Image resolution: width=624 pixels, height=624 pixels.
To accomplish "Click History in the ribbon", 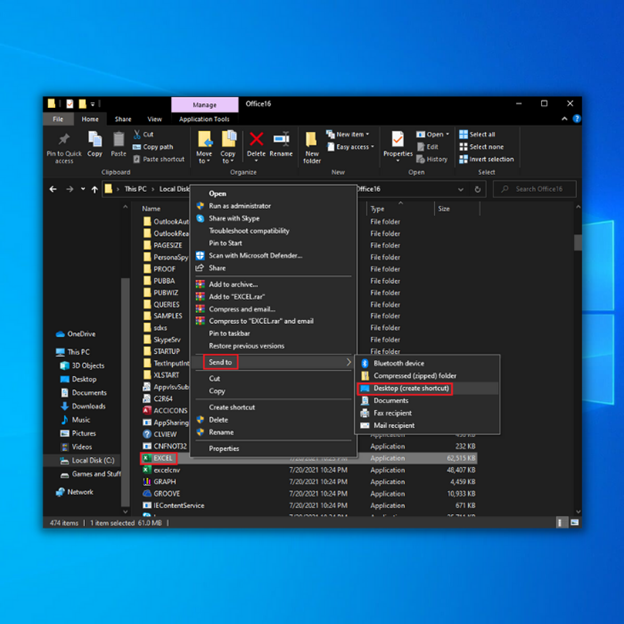I will [x=432, y=159].
